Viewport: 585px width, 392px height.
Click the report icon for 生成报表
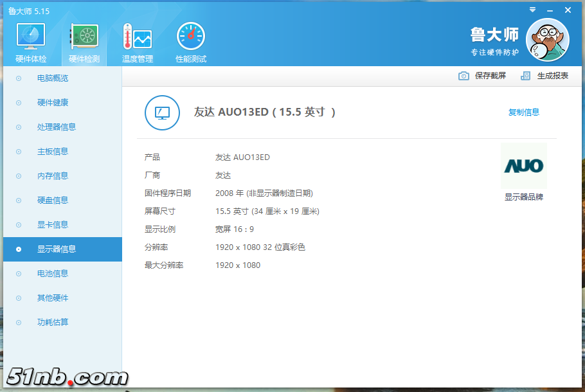click(x=526, y=76)
